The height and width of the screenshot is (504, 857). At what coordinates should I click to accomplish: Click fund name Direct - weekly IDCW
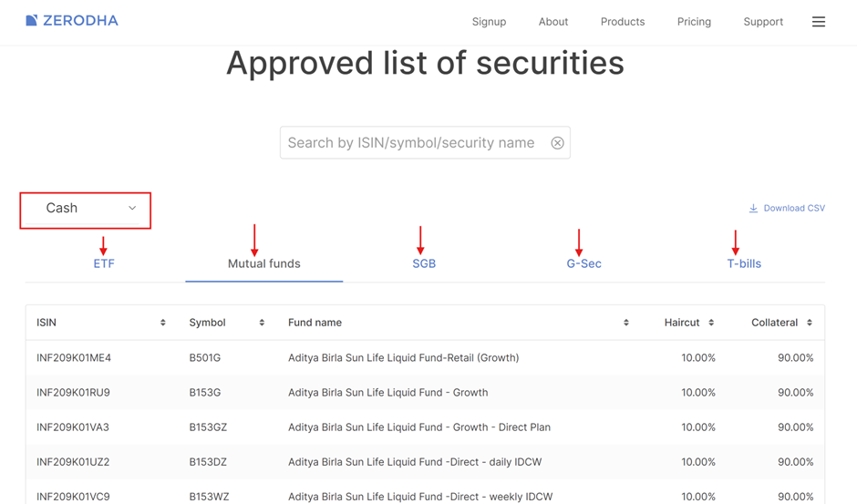pyautogui.click(x=420, y=497)
